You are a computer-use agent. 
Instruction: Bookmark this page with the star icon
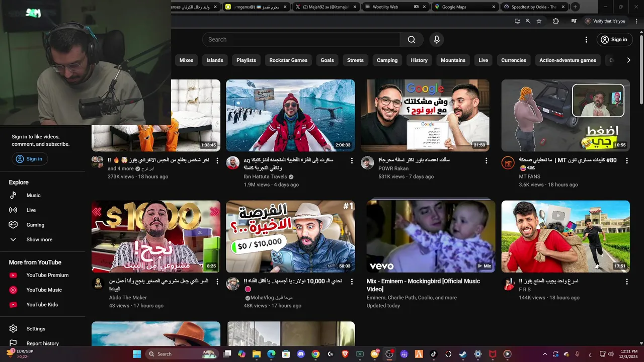click(539, 21)
